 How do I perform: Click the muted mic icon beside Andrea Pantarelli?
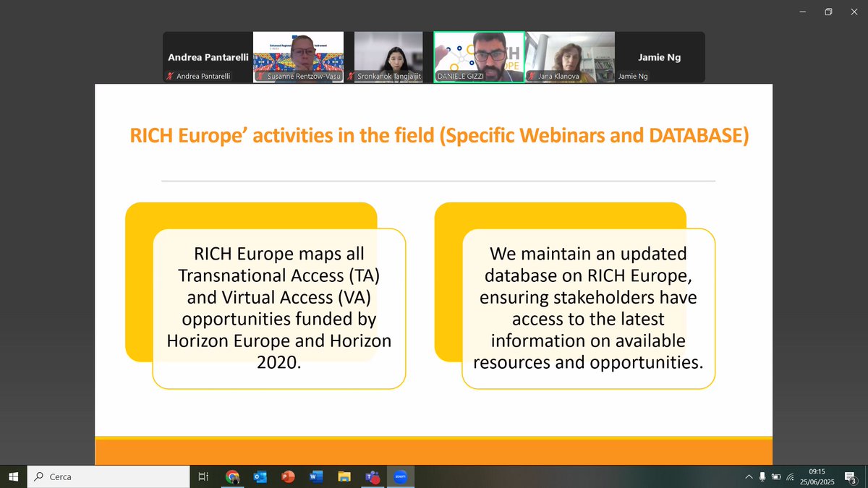170,76
